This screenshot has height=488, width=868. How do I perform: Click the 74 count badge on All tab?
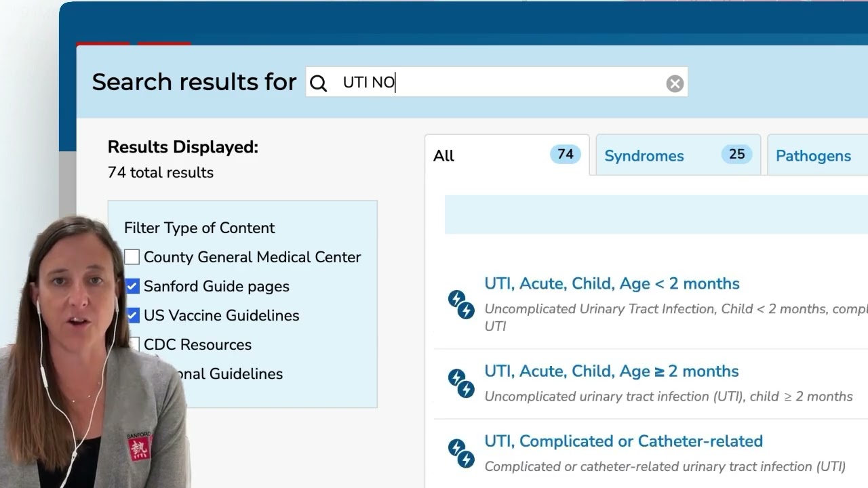click(565, 155)
